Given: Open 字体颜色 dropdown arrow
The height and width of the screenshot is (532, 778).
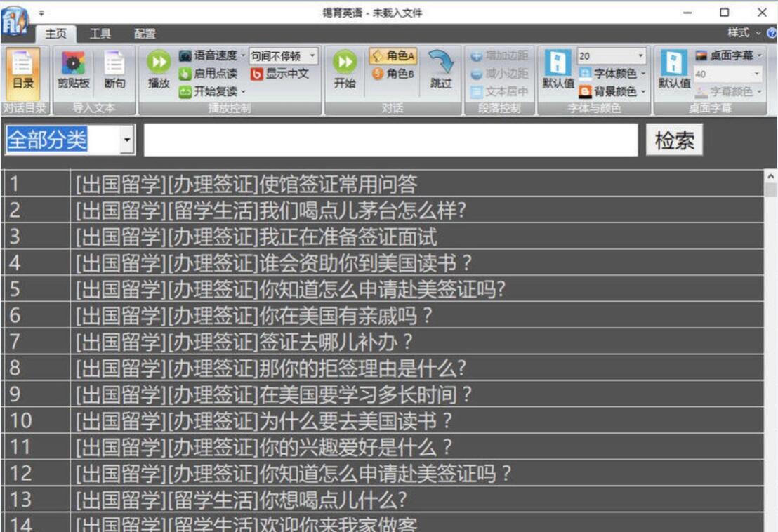Looking at the screenshot, I should [x=643, y=74].
